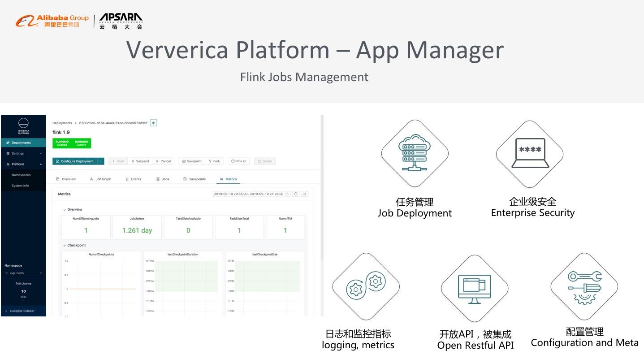Open Deployments in the sidebar
This screenshot has height=359, width=644.
click(x=23, y=143)
